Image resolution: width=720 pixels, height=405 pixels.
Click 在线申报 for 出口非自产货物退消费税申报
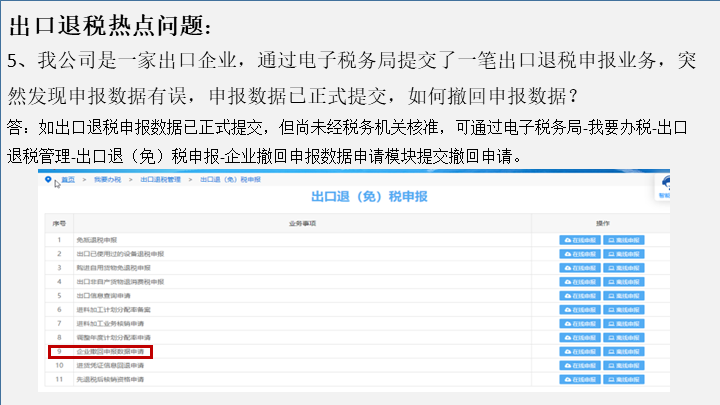point(580,282)
